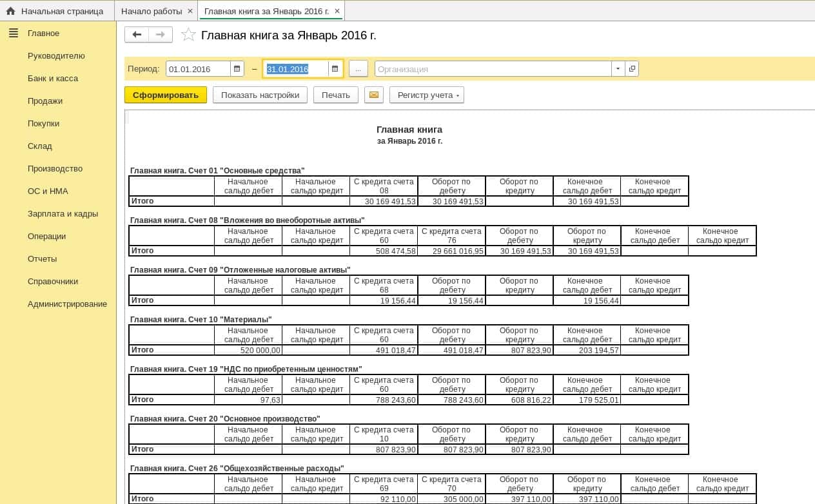
Task: Go back with the left arrow button
Action: (x=137, y=35)
